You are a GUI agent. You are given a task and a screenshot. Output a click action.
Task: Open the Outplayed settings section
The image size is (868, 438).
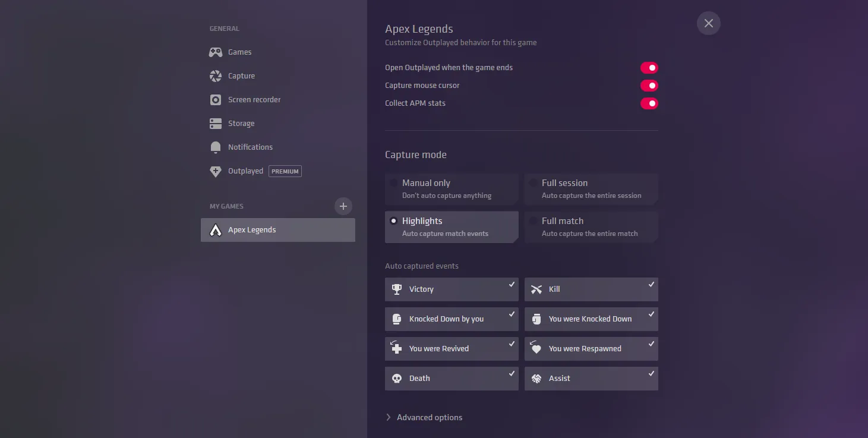tap(278, 171)
